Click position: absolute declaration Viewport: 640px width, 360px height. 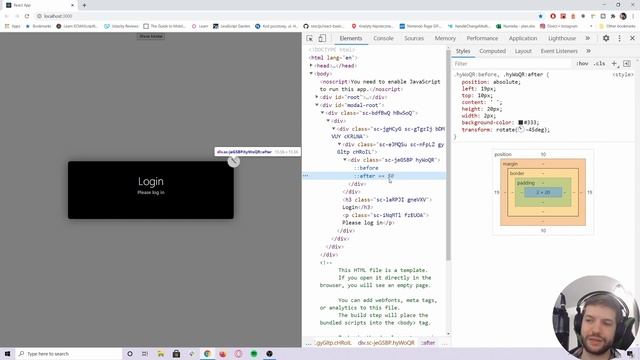[x=491, y=82]
